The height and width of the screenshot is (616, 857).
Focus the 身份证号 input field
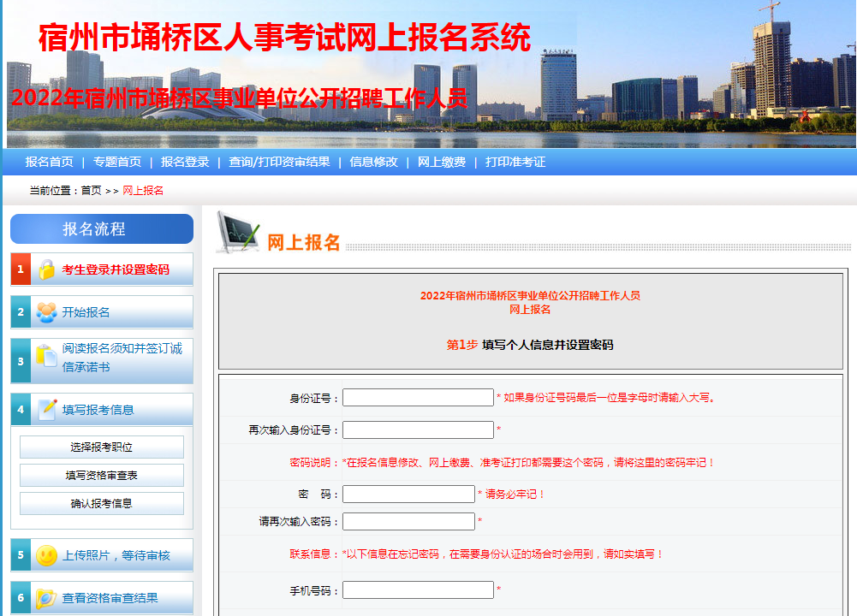pyautogui.click(x=418, y=398)
